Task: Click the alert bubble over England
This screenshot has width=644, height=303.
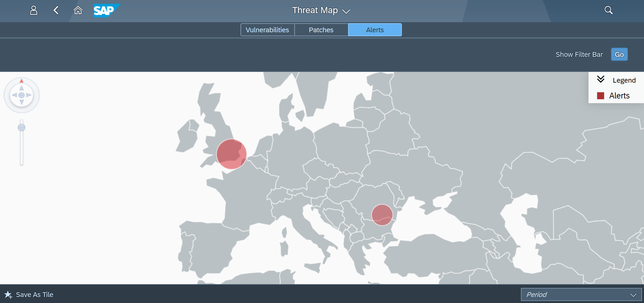Action: pyautogui.click(x=231, y=154)
